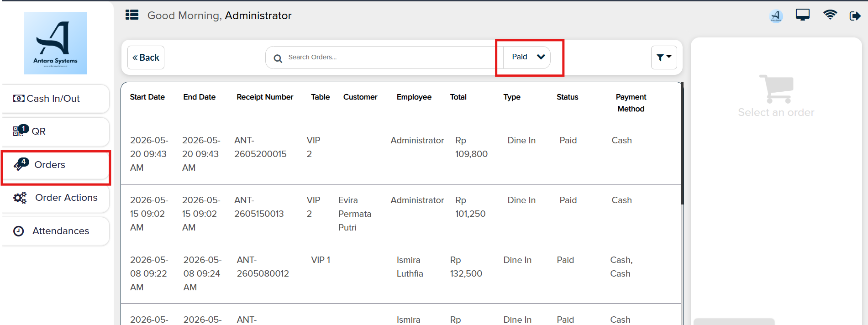This screenshot has height=325, width=868.
Task: Open the QR menu item
Action: 55,131
